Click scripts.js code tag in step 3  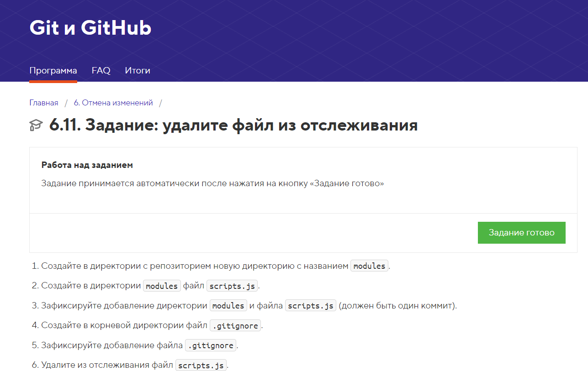311,306
